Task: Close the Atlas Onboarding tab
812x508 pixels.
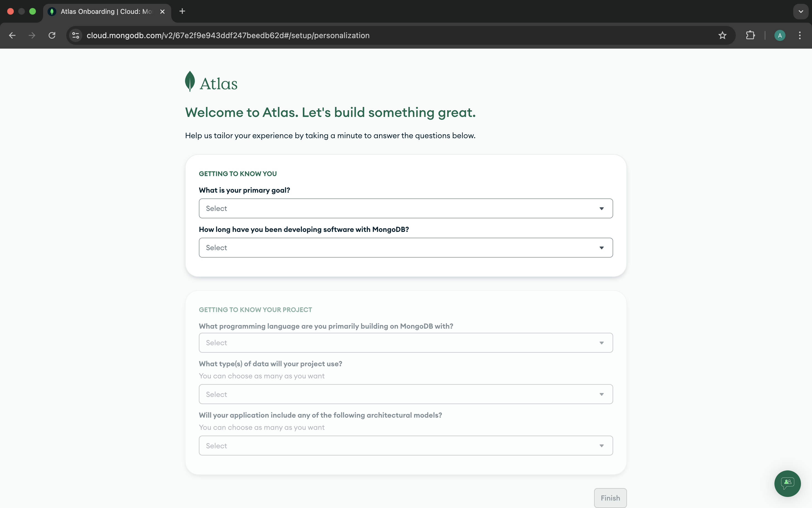Action: (162, 11)
